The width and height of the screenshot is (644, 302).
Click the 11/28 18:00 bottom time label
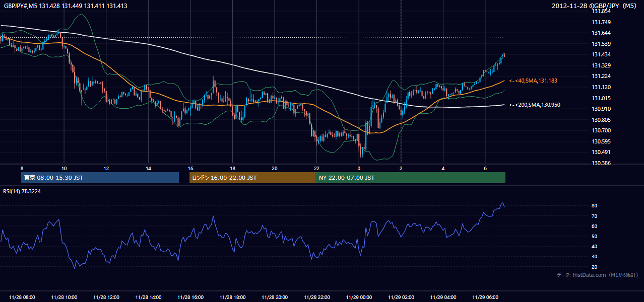(232, 297)
